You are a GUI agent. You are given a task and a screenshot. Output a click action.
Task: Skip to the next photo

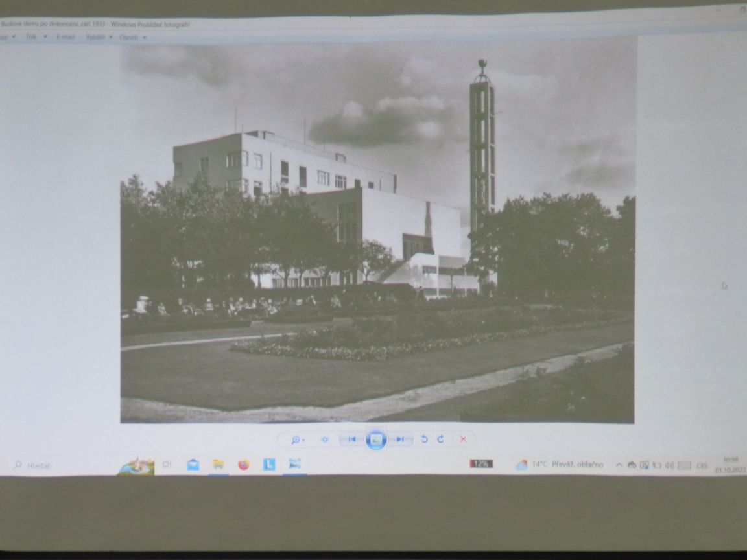401,439
